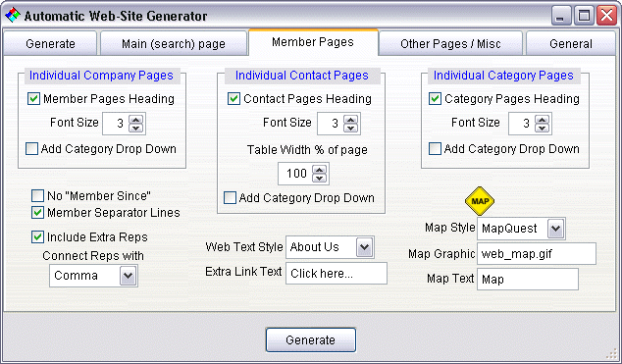
Task: Uncheck Include Extra Reps
Action: (37, 237)
